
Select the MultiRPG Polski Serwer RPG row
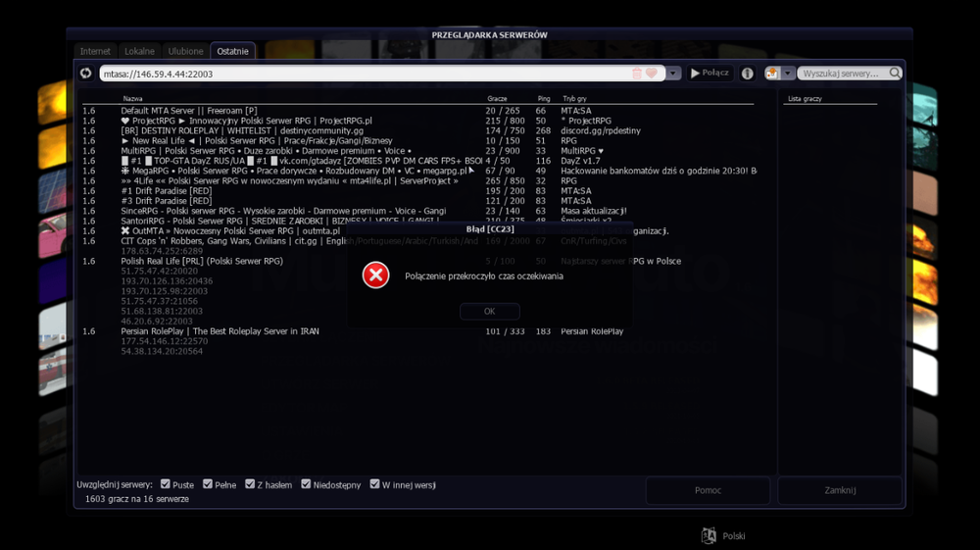click(417, 151)
